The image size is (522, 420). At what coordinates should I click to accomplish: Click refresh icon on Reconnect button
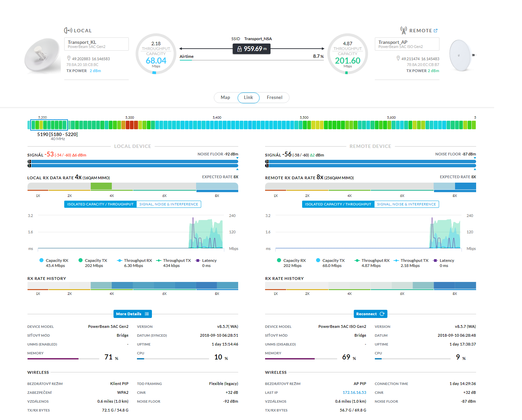[382, 314]
